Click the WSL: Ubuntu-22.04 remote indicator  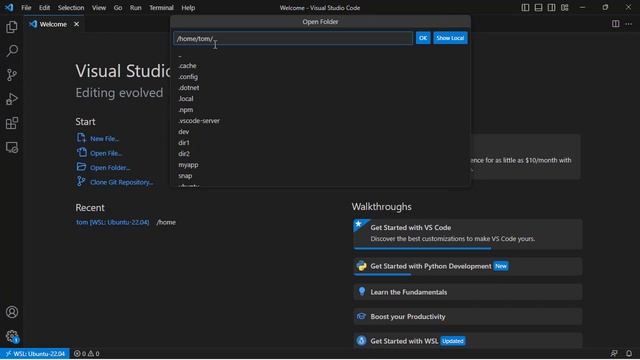tap(35, 354)
